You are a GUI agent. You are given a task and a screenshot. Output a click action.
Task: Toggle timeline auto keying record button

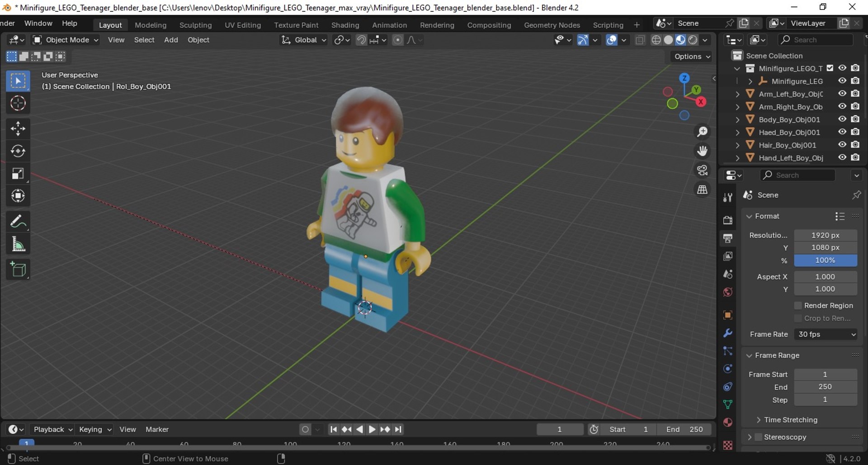[x=306, y=430]
